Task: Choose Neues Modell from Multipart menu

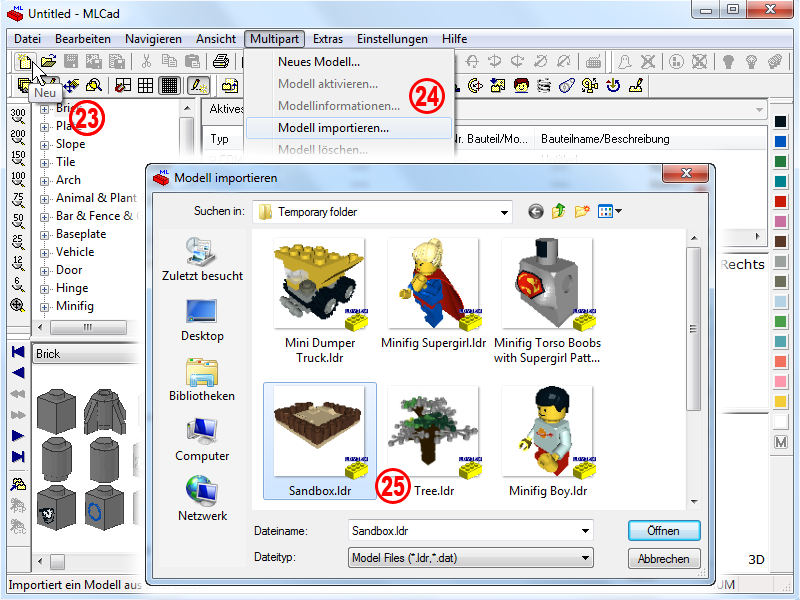Action: (319, 62)
